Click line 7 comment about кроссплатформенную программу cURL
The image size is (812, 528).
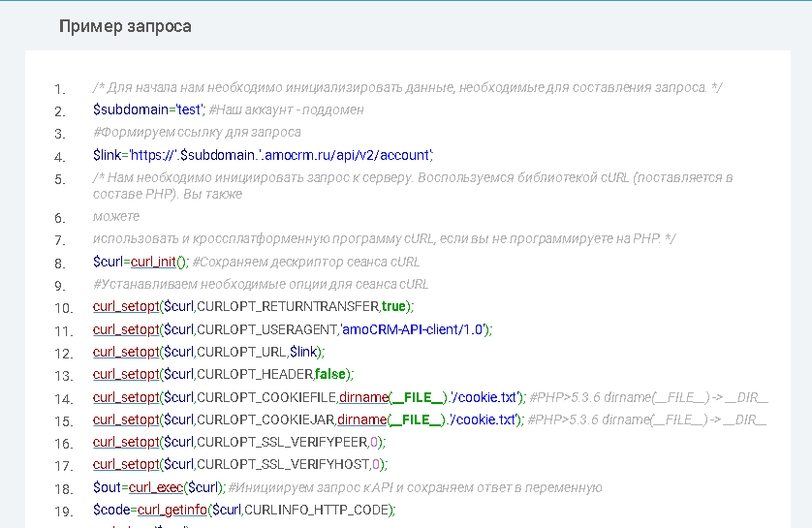pyautogui.click(x=385, y=239)
